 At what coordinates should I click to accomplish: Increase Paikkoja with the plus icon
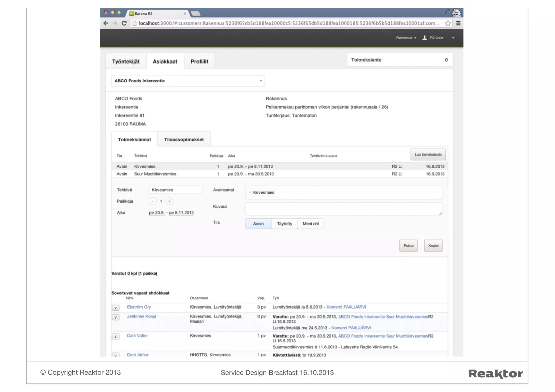pos(169,201)
